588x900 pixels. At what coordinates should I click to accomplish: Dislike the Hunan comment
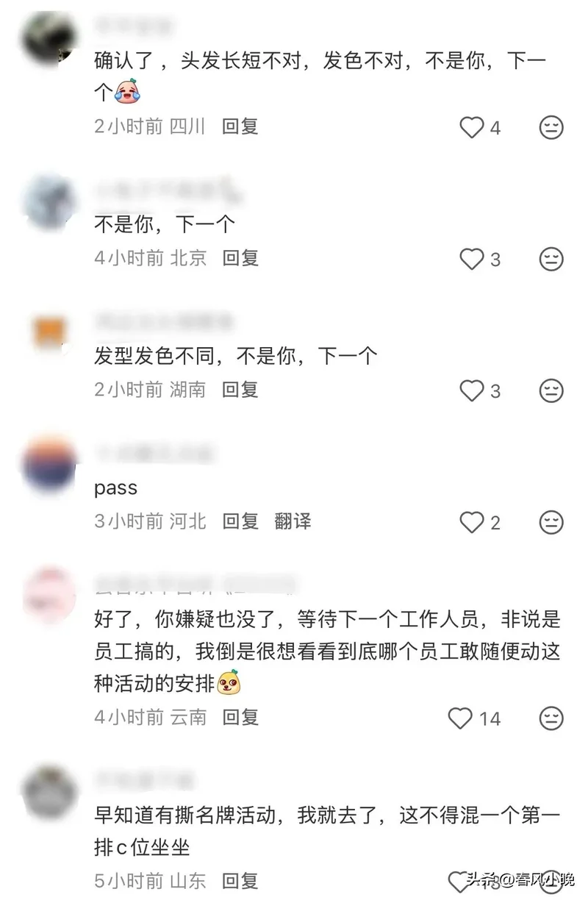click(551, 390)
